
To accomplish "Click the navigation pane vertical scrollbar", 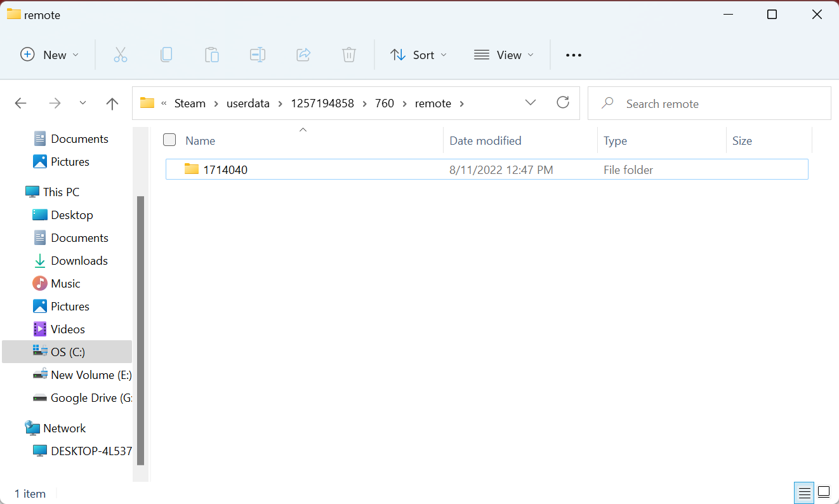I will click(x=141, y=330).
